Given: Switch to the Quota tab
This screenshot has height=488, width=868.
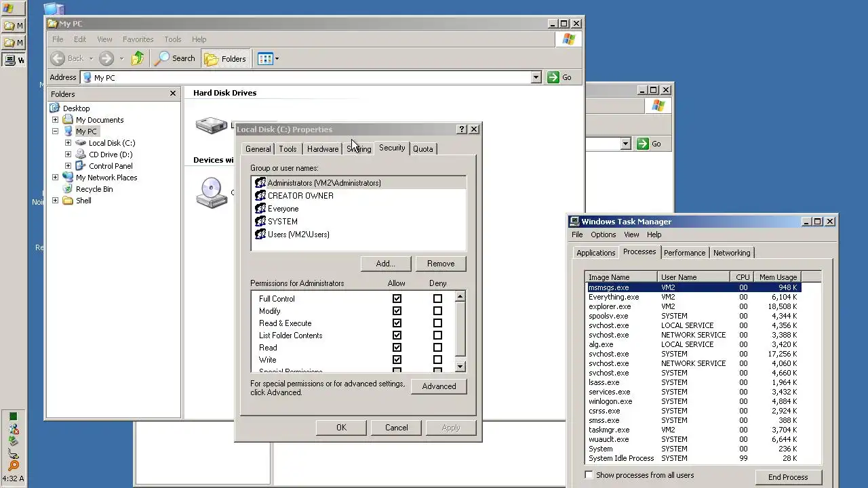Looking at the screenshot, I should tap(422, 149).
